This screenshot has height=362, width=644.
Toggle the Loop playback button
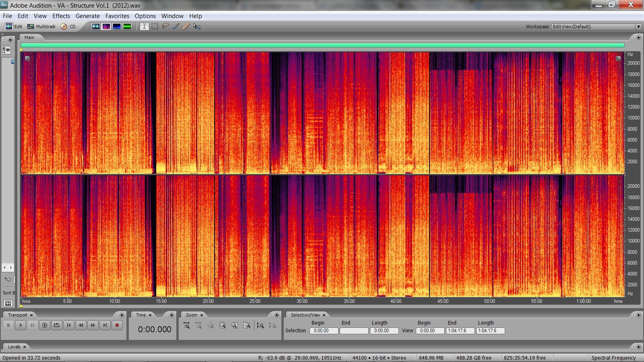pos(57,325)
